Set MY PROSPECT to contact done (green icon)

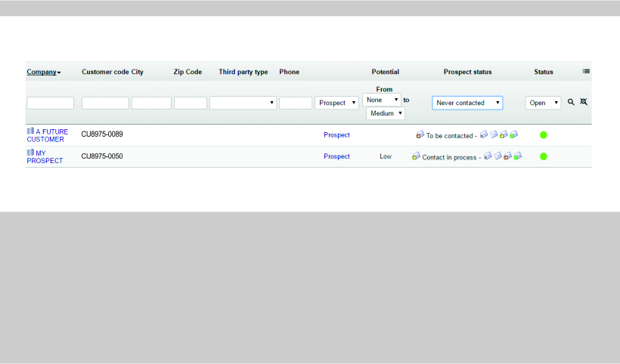click(518, 156)
